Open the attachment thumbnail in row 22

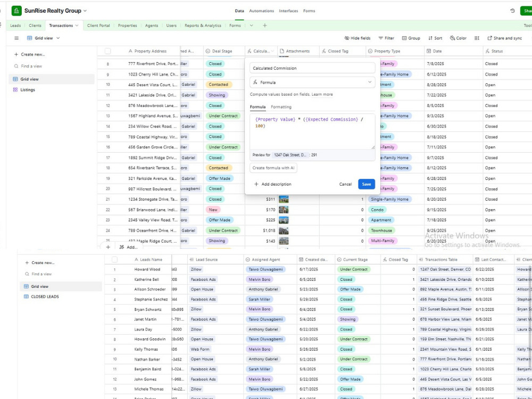284,210
